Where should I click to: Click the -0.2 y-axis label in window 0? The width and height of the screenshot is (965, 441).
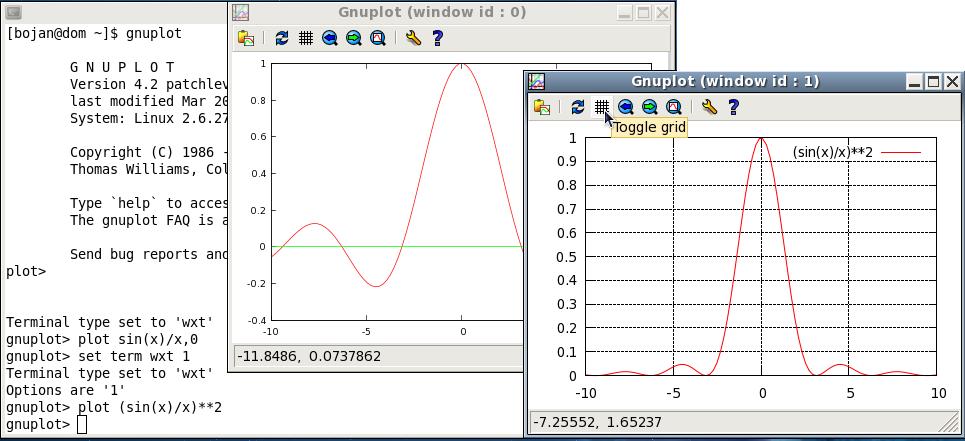[257, 284]
